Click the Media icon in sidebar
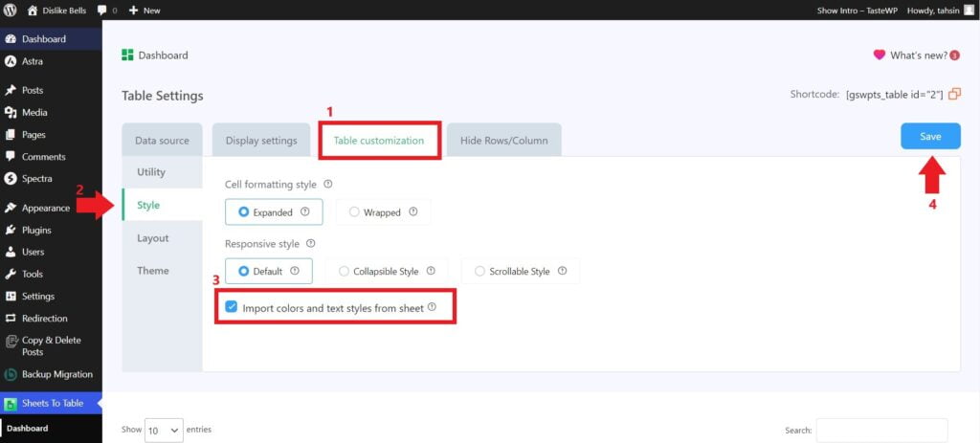 tap(10, 113)
